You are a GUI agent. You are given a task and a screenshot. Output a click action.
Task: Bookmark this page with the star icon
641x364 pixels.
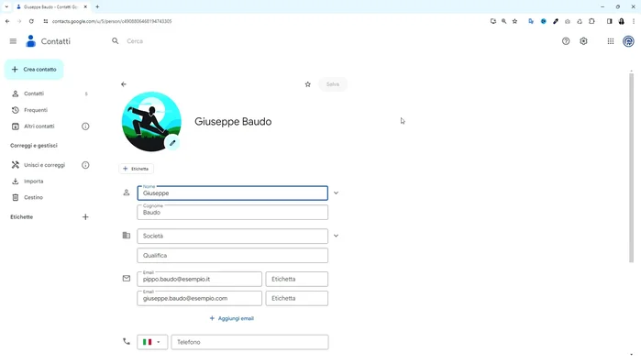click(515, 21)
